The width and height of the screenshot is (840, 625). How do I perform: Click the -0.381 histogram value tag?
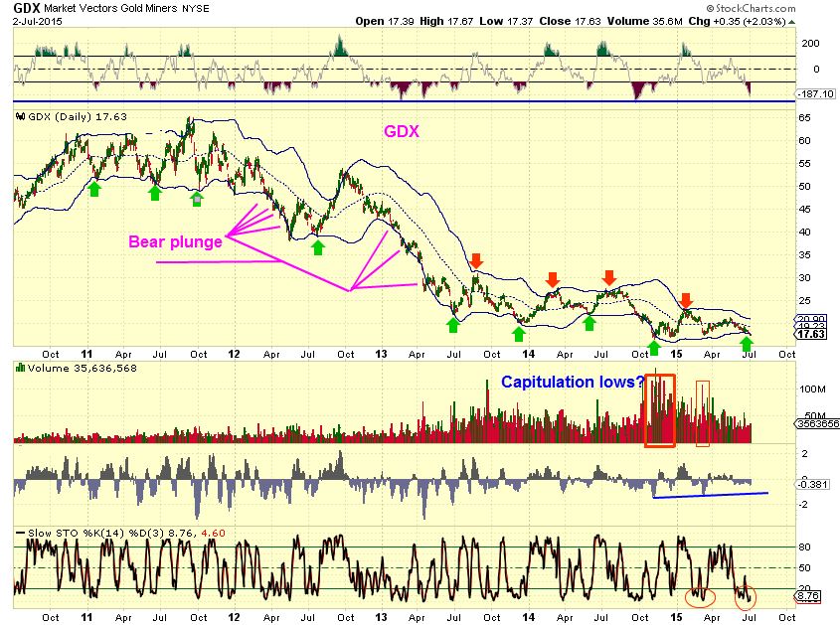coord(814,485)
